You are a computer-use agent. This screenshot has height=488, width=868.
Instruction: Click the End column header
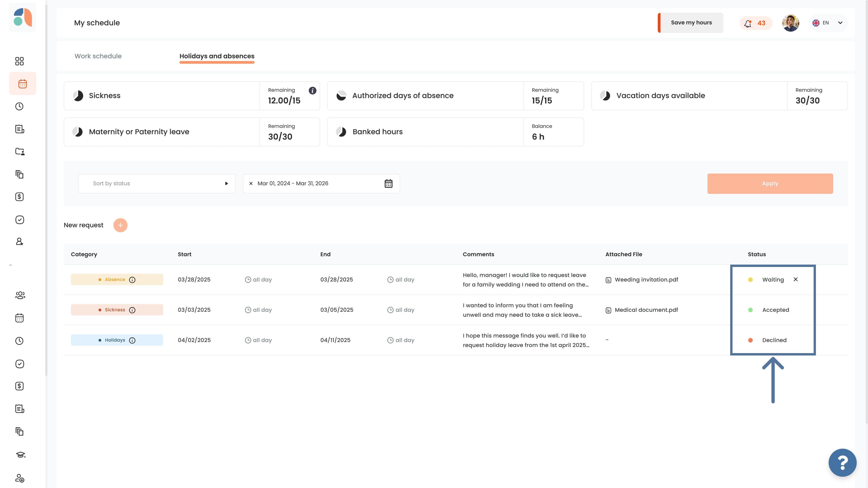[325, 254]
